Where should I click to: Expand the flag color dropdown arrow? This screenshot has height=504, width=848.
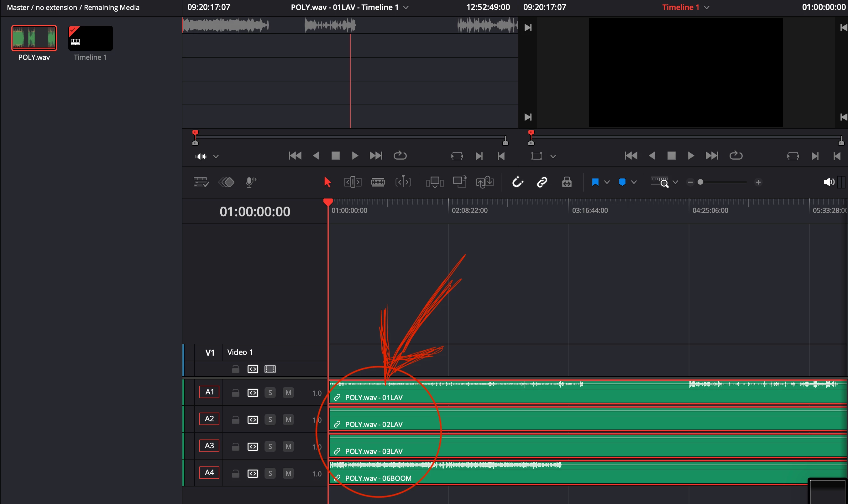click(x=607, y=182)
